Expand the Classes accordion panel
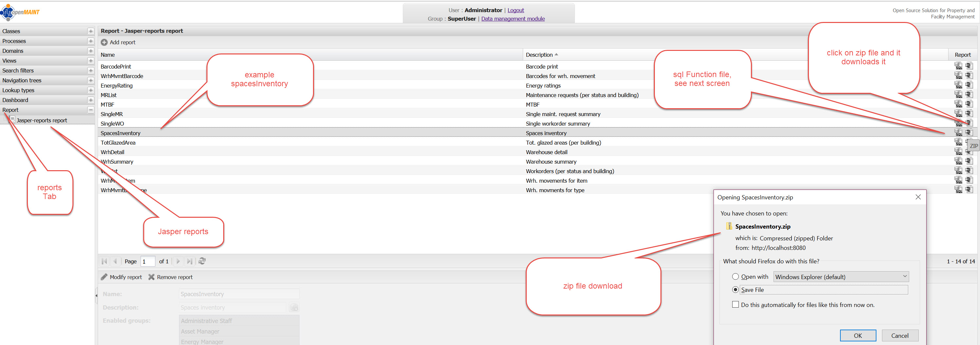980x345 pixels. pos(90,31)
